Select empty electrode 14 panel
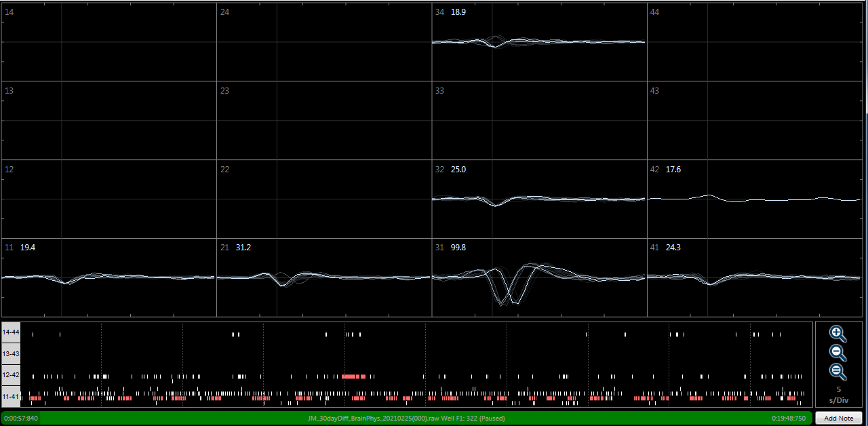Viewport: 868px width, 426px height. 108,42
